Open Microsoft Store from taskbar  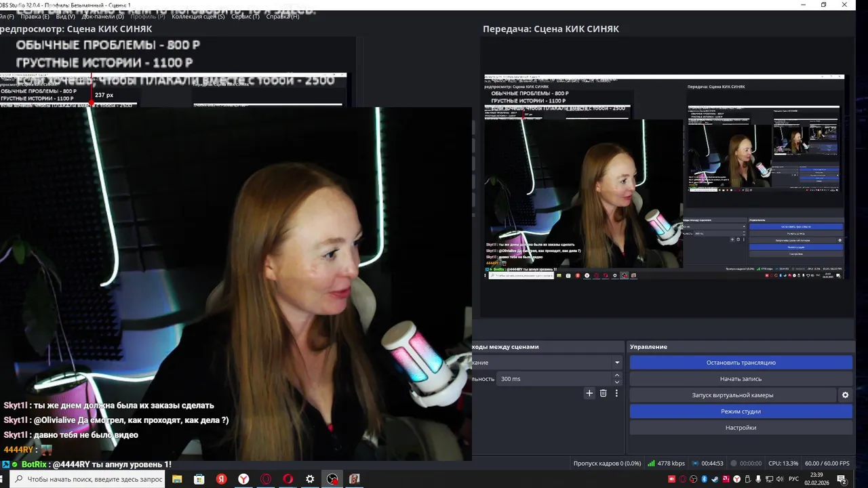[x=199, y=479]
